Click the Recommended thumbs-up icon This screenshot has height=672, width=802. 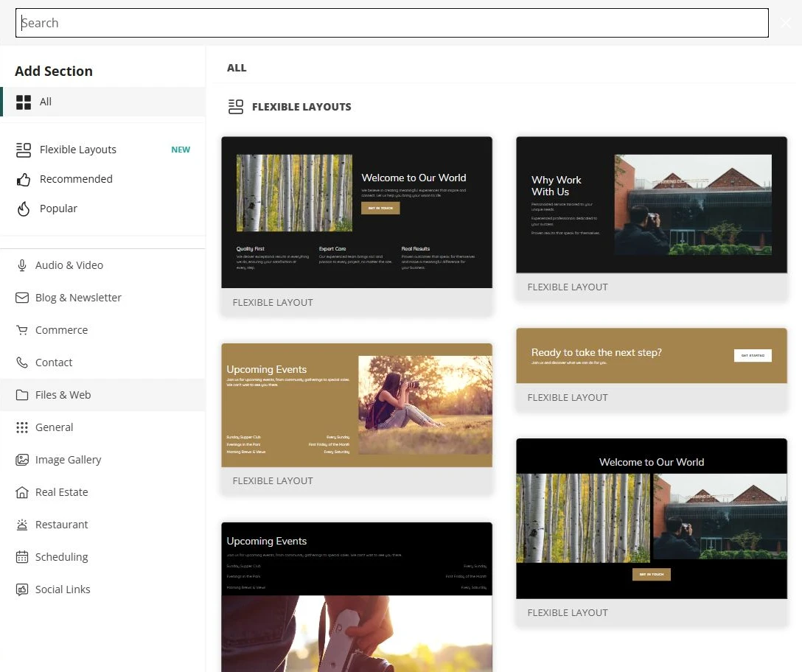coord(24,179)
